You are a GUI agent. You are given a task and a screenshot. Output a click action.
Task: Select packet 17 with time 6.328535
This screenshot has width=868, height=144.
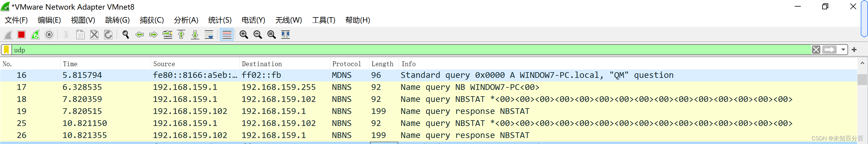coord(429,87)
